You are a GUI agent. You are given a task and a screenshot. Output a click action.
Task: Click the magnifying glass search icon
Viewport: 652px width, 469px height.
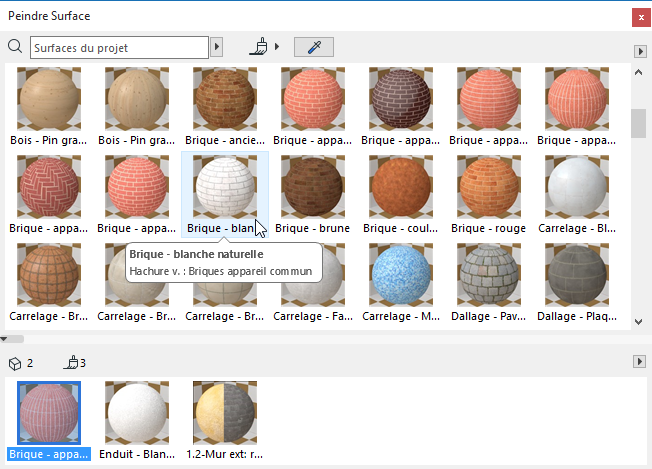[x=14, y=47]
